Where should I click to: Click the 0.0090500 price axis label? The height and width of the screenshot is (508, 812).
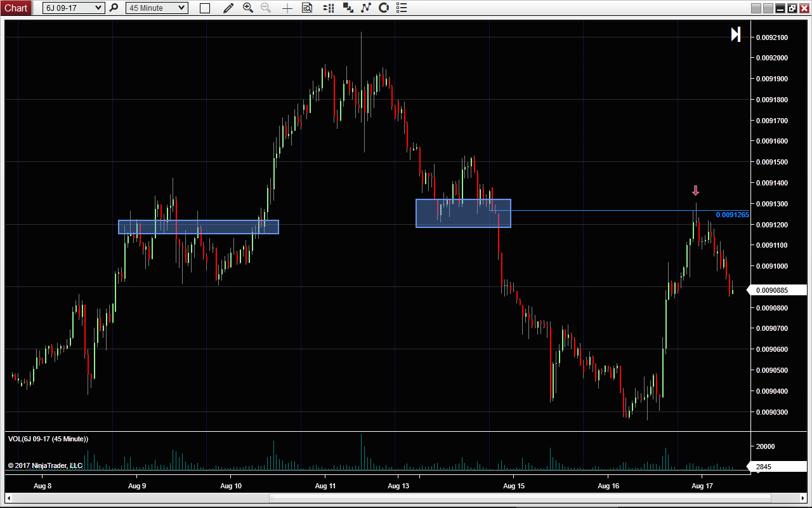click(771, 370)
